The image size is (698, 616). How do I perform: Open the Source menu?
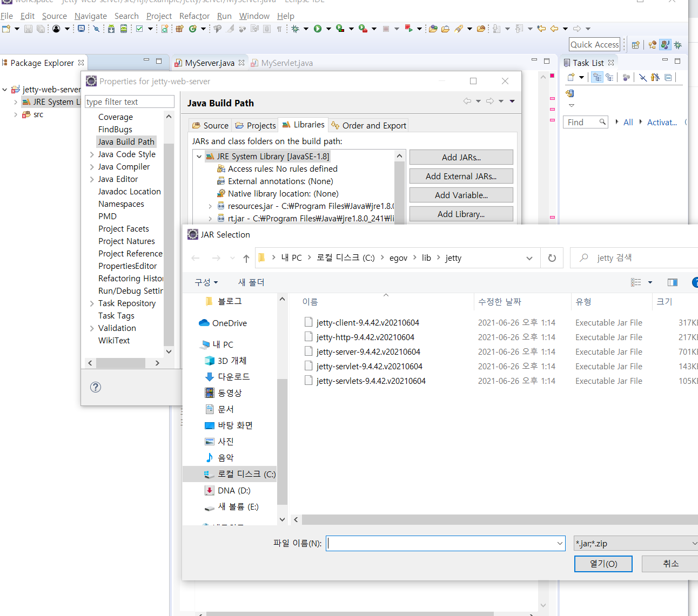55,16
